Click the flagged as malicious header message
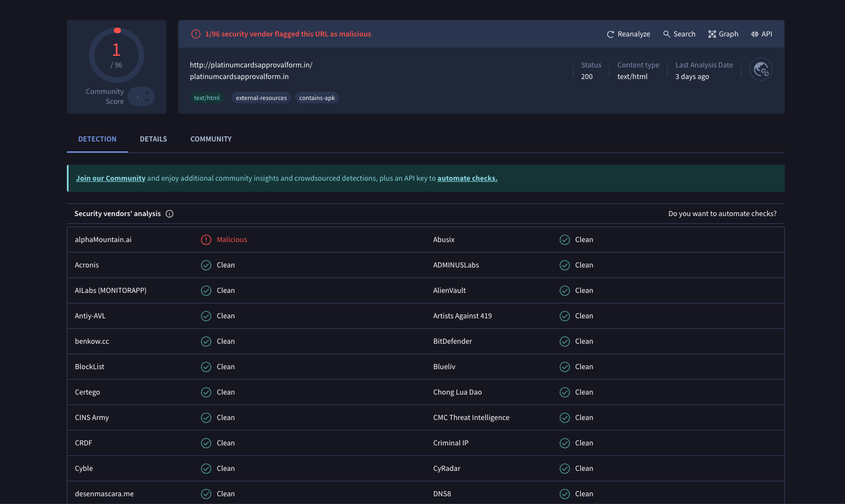 [x=288, y=34]
